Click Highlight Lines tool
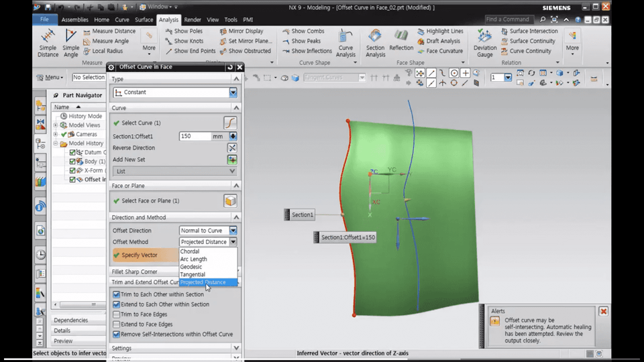 click(x=440, y=32)
